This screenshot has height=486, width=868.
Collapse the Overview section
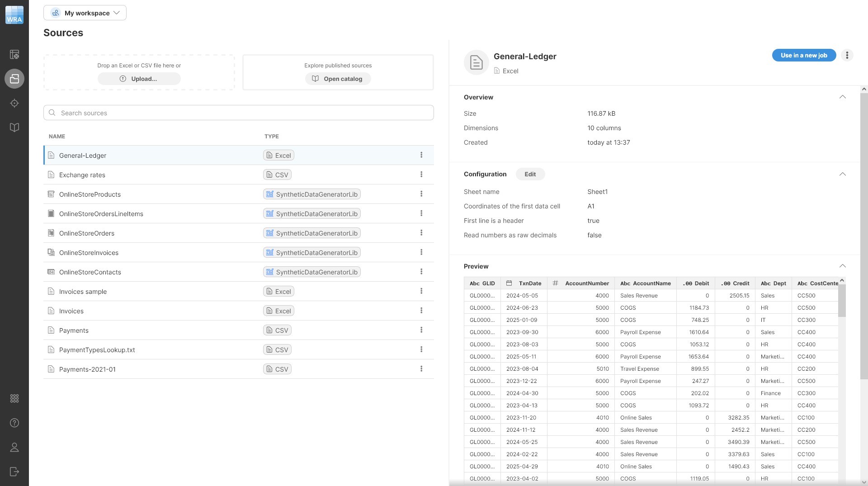[843, 97]
